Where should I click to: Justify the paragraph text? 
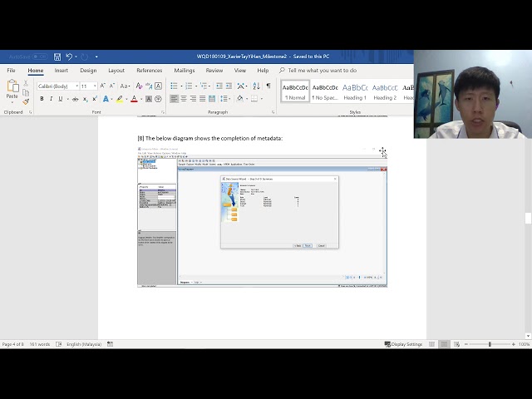point(203,99)
